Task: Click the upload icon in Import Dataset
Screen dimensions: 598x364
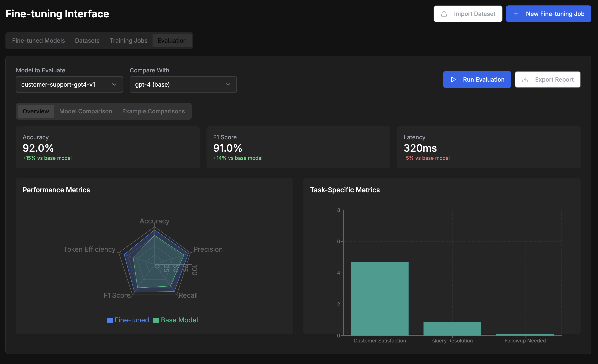Action: [x=444, y=14]
